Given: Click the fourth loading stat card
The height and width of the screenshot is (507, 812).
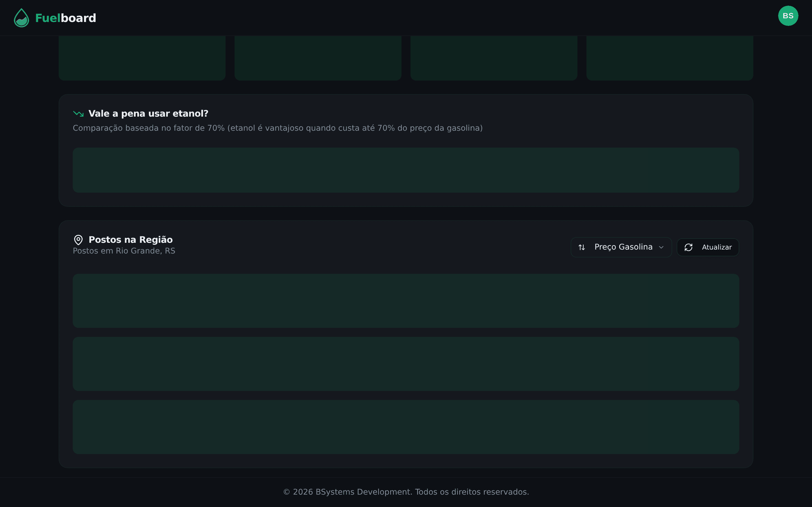Looking at the screenshot, I should click(669, 58).
